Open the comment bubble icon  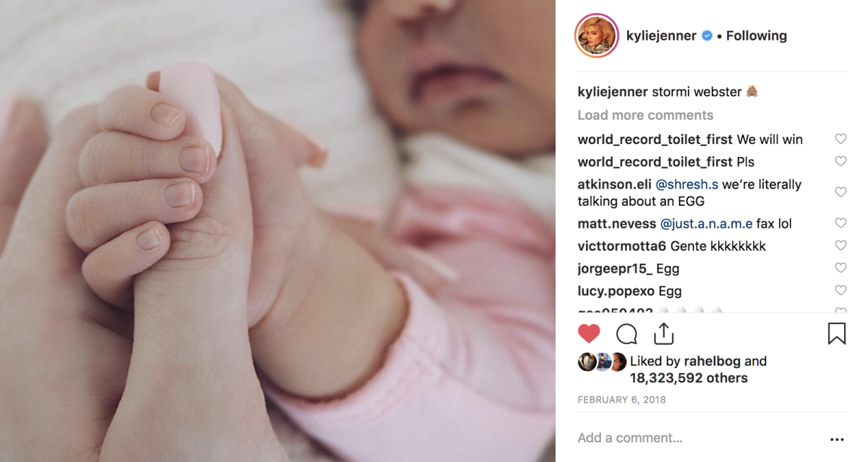click(x=626, y=333)
